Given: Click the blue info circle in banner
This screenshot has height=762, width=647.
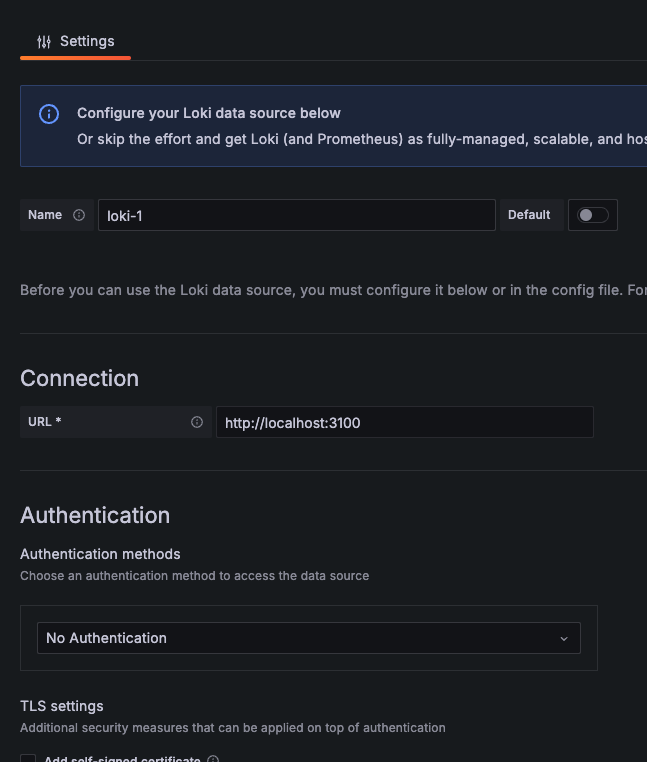Looking at the screenshot, I should click(x=49, y=114).
